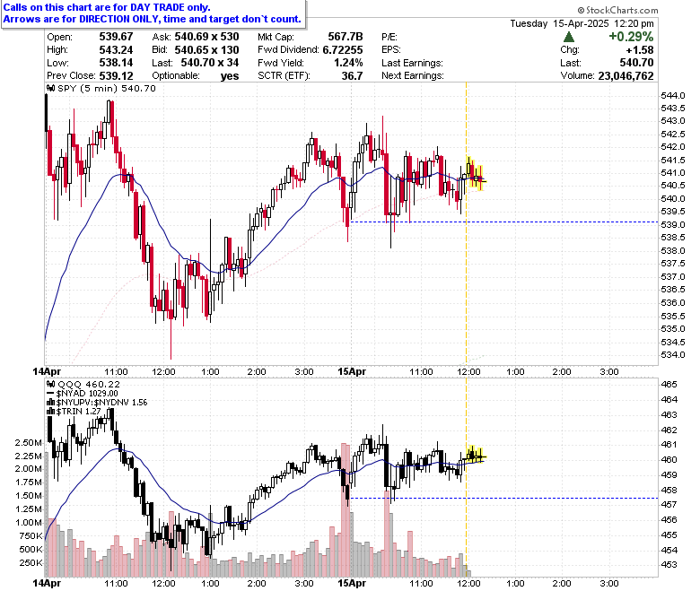Click the "QQQ 460.22" legend label

pyautogui.click(x=89, y=384)
